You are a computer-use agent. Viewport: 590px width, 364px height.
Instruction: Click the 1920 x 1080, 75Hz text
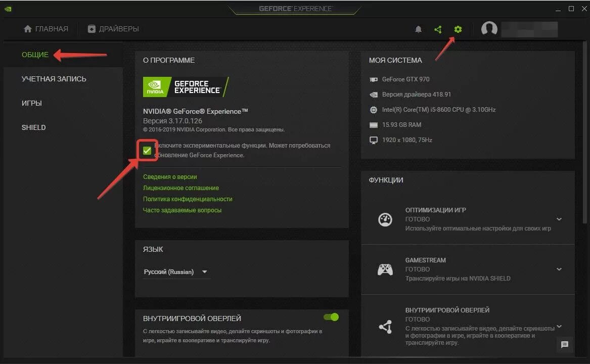407,140
